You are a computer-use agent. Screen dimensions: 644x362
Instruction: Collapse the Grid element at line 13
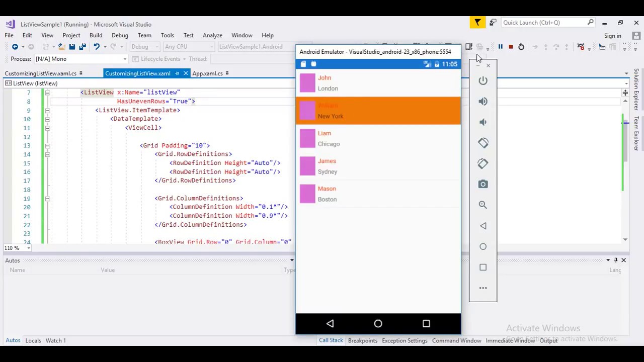[x=47, y=145]
